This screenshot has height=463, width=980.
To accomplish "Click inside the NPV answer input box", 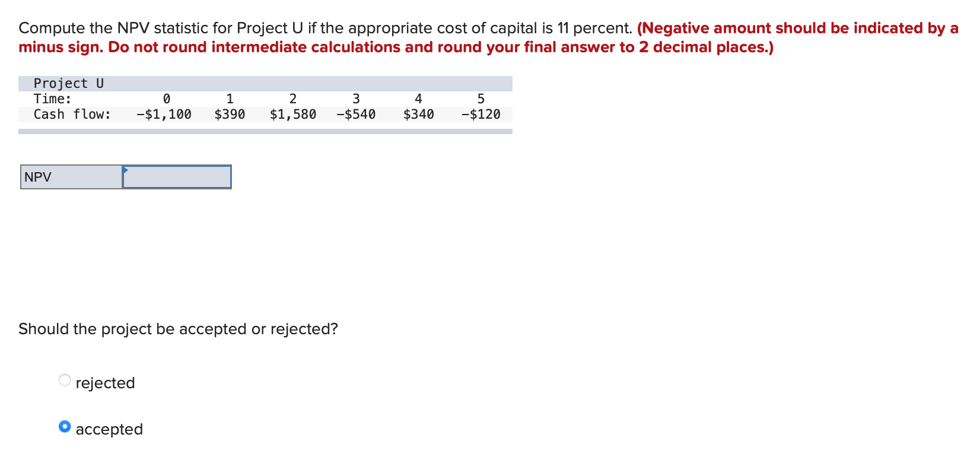I will click(x=176, y=176).
